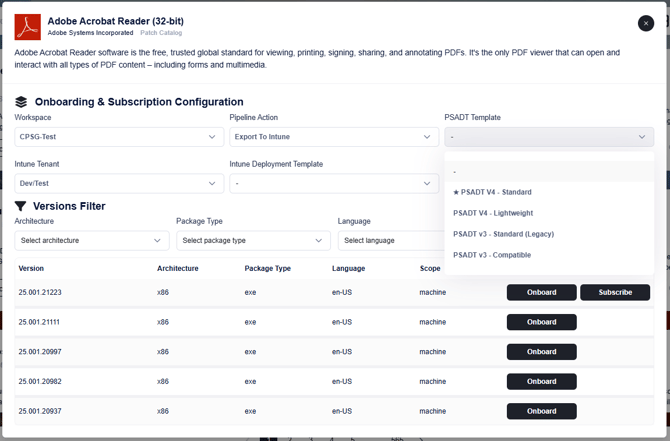Open the Intune Tenant Dev/Test dropdown

[119, 183]
